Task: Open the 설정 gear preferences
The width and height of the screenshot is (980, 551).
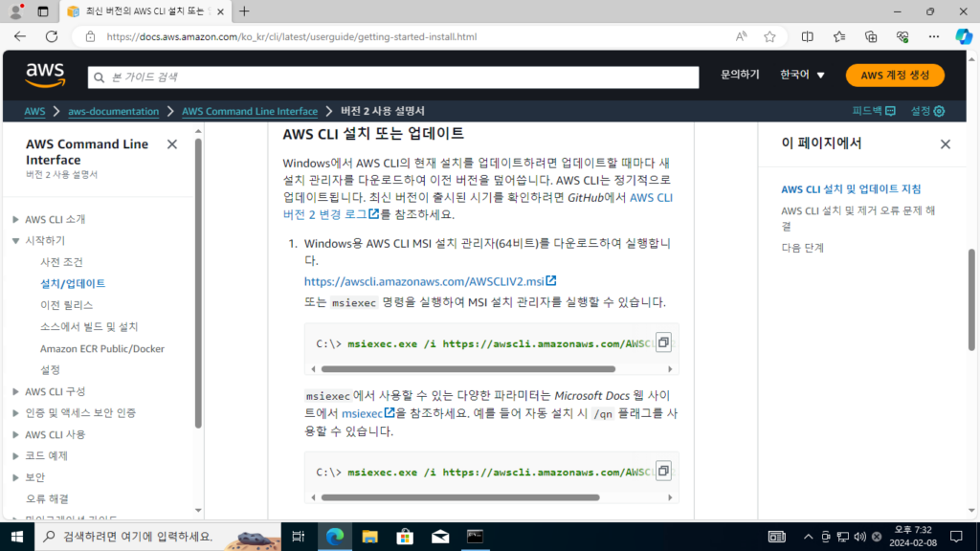Action: 927,111
